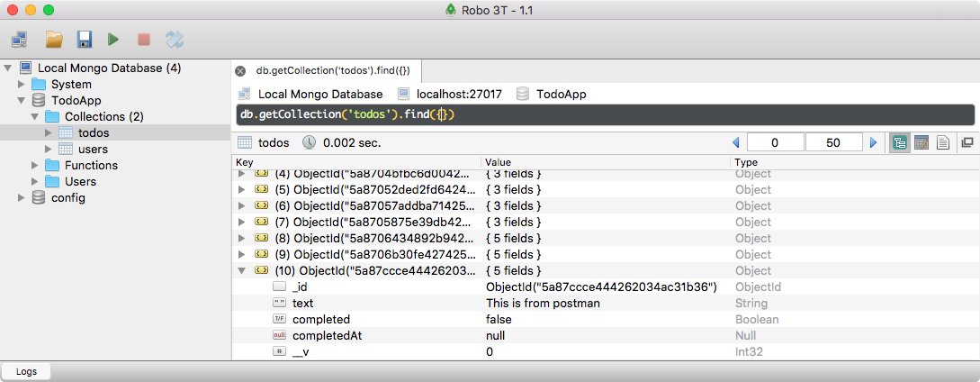Screen dimensions: 980x382
Task: Open results in a separate window
Action: (967, 142)
